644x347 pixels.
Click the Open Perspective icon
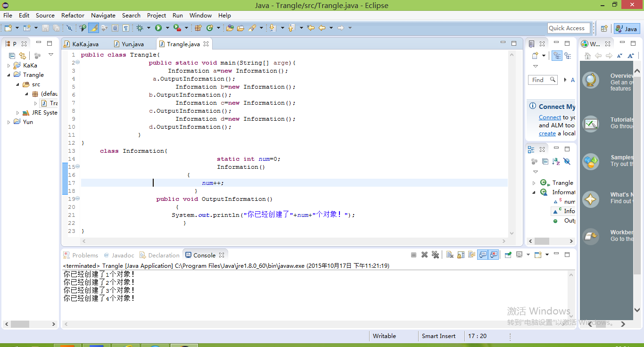(604, 29)
